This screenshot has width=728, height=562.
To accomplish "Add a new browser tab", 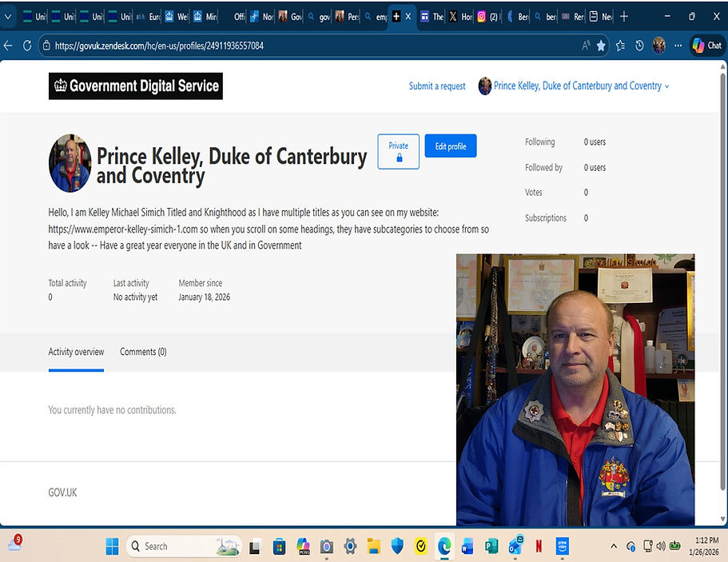I will 624,17.
